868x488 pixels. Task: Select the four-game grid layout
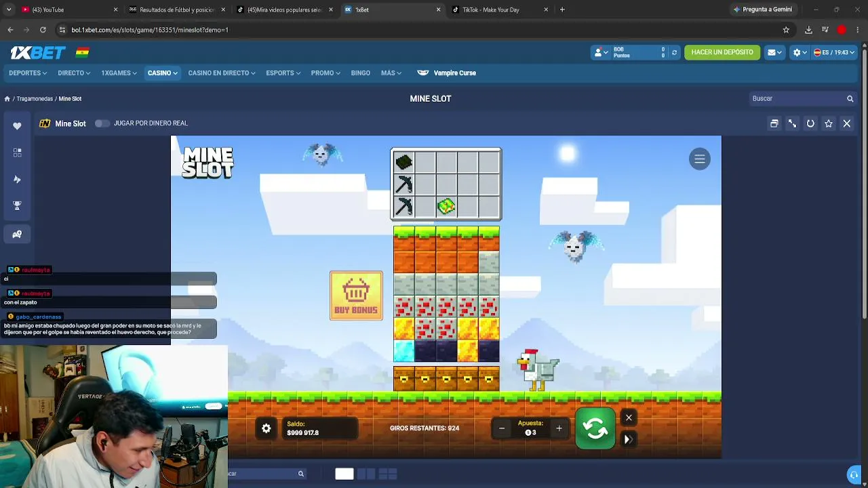[388, 474]
